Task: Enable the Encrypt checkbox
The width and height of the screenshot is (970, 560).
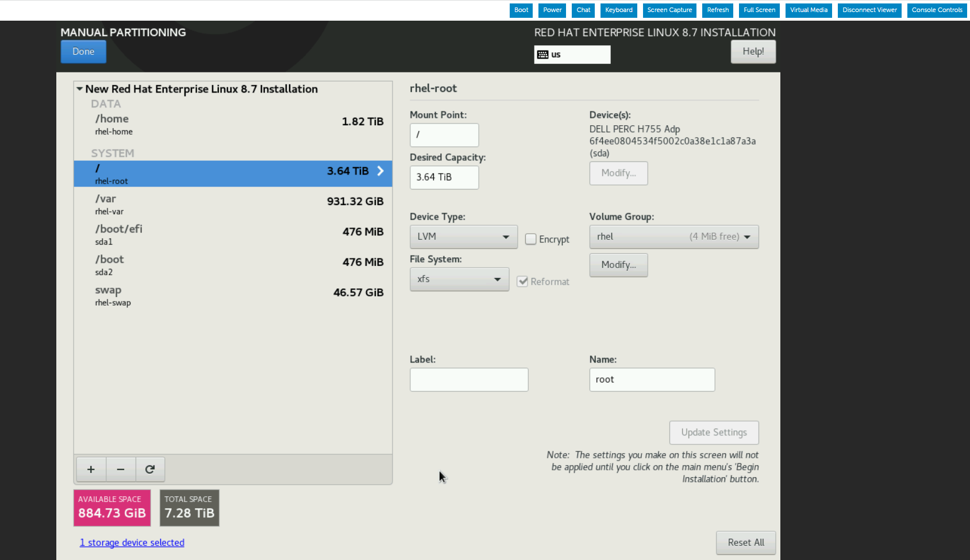Action: (x=530, y=239)
